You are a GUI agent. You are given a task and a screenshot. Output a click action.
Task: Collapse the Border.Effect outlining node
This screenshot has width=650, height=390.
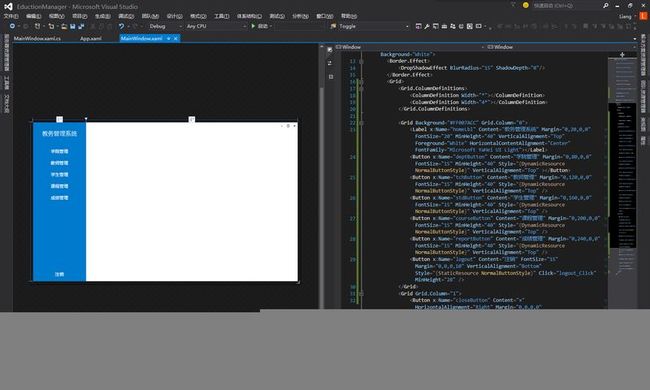coord(361,61)
